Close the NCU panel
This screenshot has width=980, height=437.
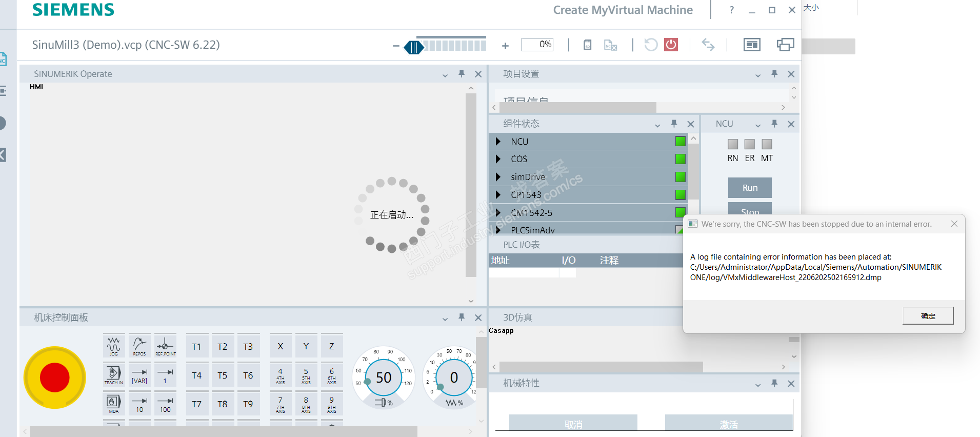tap(791, 124)
